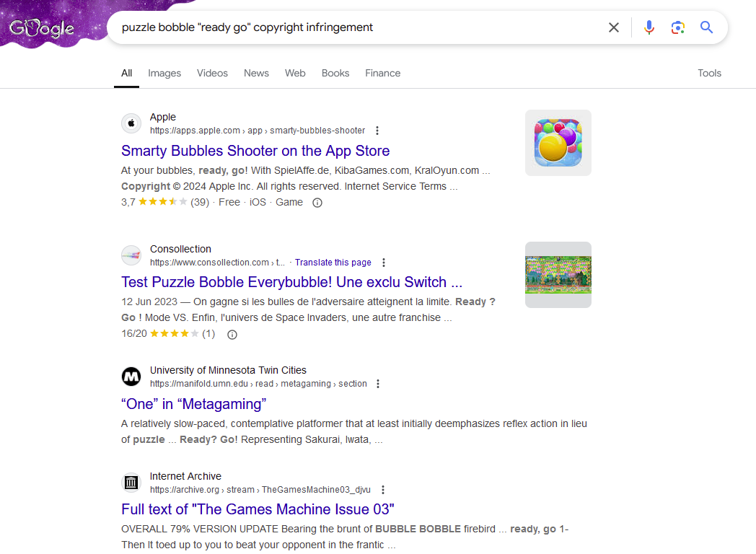Switch to the Images tab
This screenshot has width=756, height=554.
click(x=164, y=74)
